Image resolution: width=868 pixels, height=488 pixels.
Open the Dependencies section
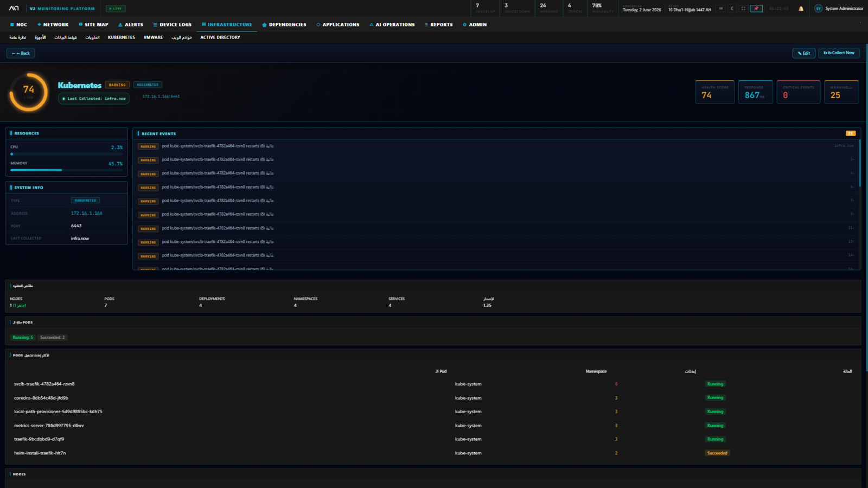[x=284, y=24]
